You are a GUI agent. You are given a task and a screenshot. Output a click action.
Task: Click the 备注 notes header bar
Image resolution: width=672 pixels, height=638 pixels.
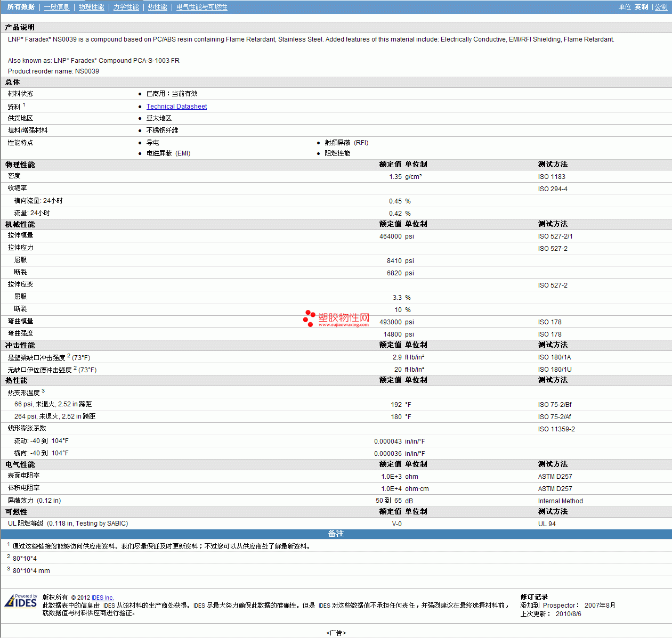[x=336, y=534]
